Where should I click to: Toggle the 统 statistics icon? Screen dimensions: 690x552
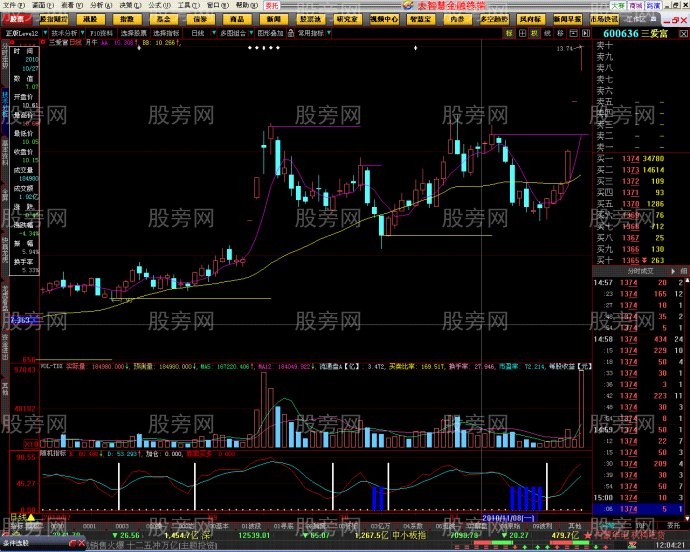click(547, 33)
